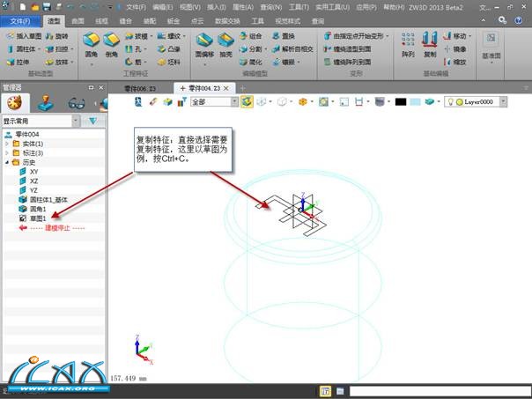This screenshot has width=532, height=399.
Task: Switch to the 曲面 ribbon tab
Action: [x=78, y=21]
